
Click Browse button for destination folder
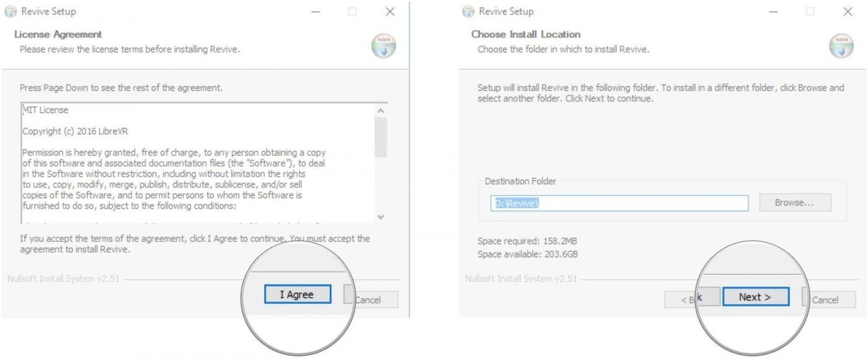(794, 203)
